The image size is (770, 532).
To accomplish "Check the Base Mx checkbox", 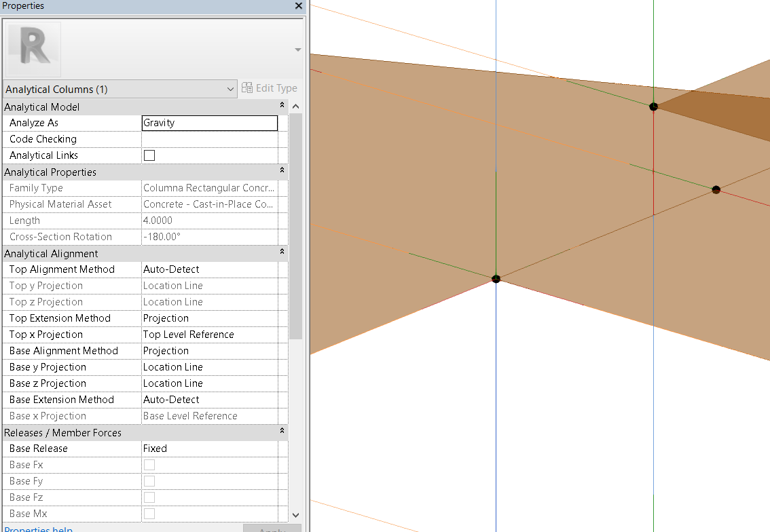I will 149,514.
